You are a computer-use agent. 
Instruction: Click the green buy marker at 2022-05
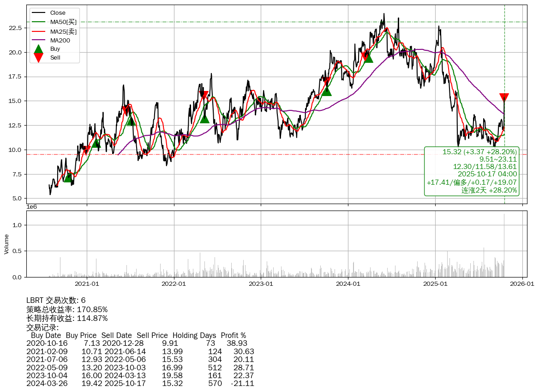click(x=204, y=119)
